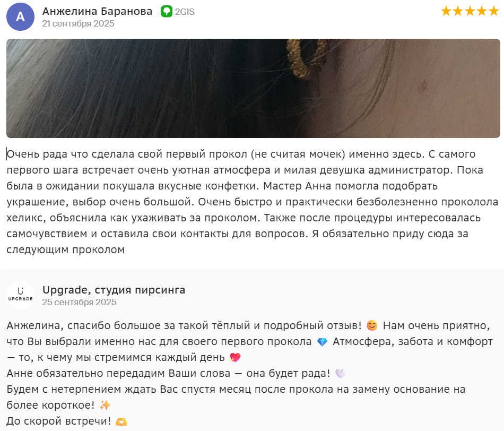Click the review text starting "Очень рада"
The width and height of the screenshot is (504, 431).
253,202
